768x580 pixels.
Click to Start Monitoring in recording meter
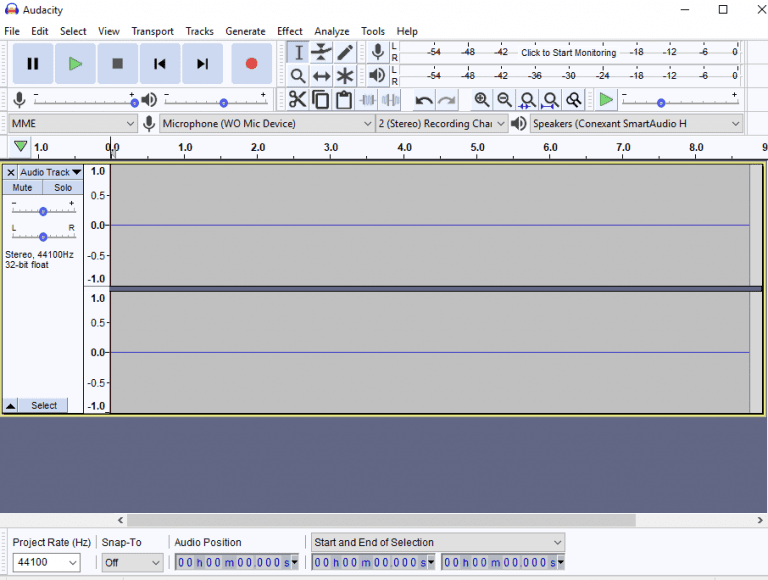568,52
